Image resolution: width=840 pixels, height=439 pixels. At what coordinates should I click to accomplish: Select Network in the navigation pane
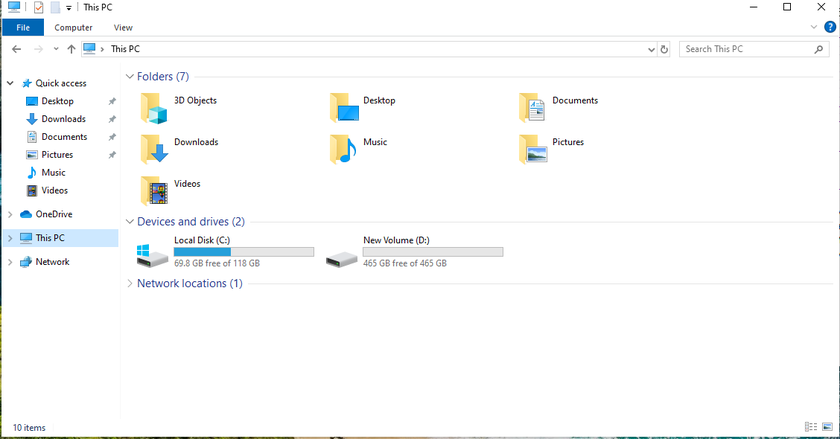[52, 262]
